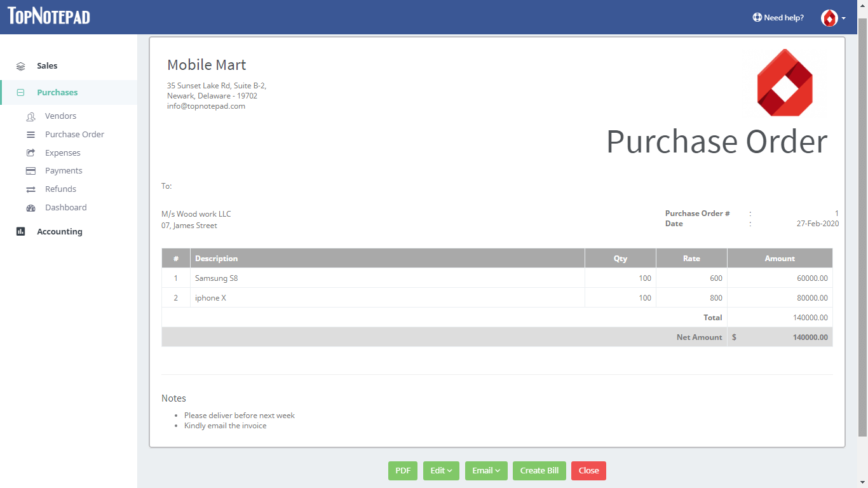Click the Amount column header
The height and width of the screenshot is (488, 868).
pos(780,259)
